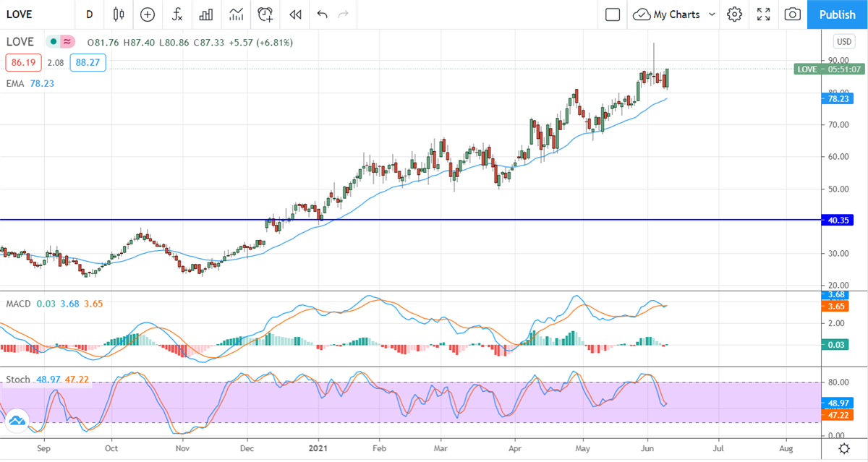This screenshot has width=868, height=462.
Task: Open the Financials bar chart icon
Action: (206, 14)
